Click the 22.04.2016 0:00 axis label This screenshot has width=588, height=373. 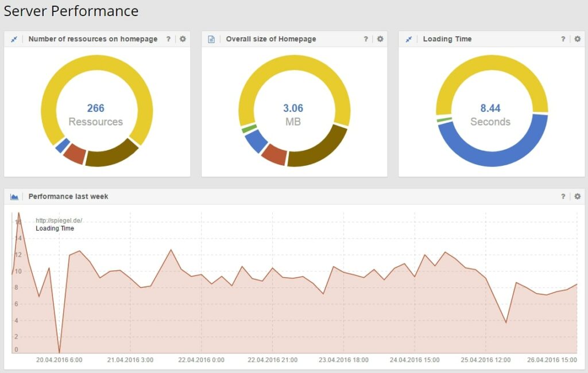[x=202, y=360]
